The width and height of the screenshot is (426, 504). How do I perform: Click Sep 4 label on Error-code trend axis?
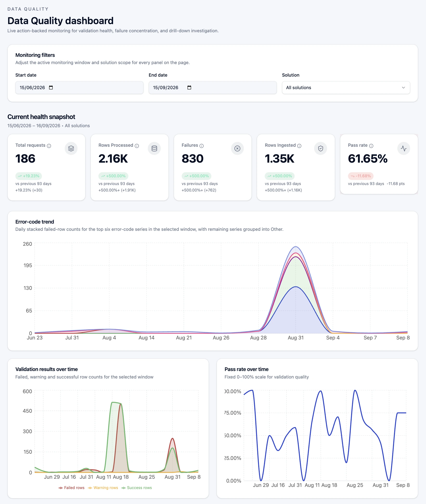click(333, 338)
